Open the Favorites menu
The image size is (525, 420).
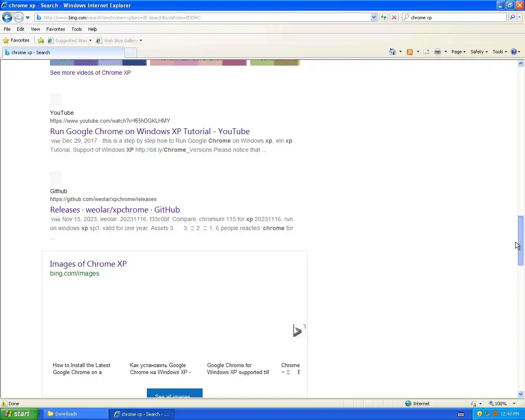tap(55, 29)
